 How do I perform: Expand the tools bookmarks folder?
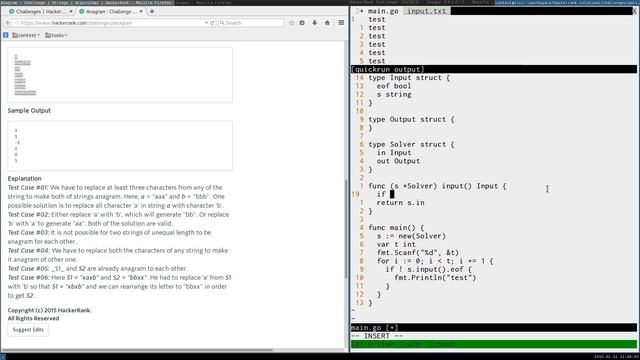56,35
